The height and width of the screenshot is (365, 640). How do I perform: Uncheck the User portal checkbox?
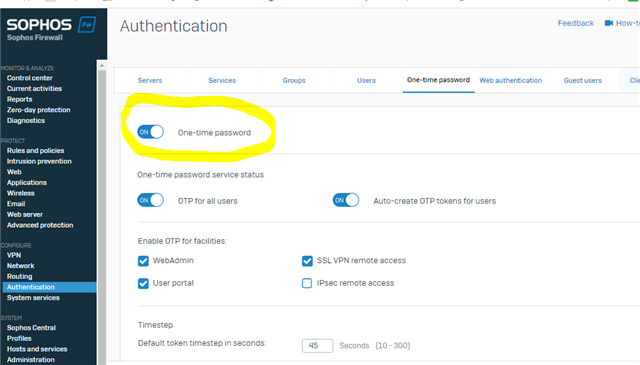(x=143, y=283)
